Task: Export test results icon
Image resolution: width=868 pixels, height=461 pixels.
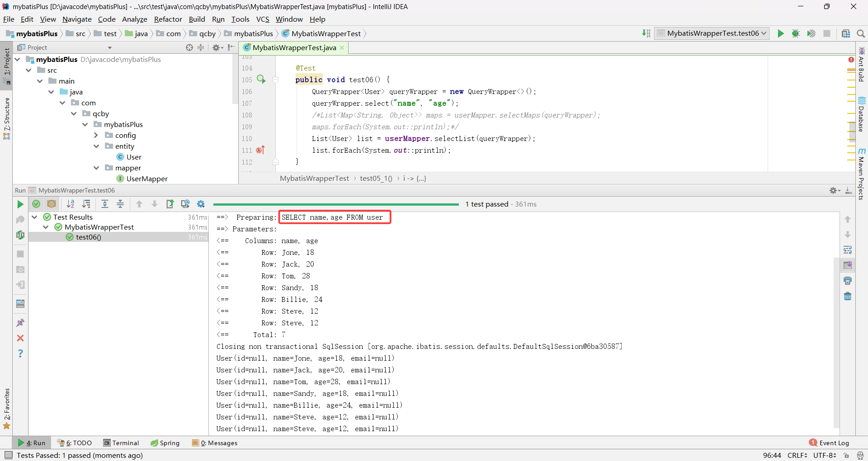Action: tap(170, 204)
